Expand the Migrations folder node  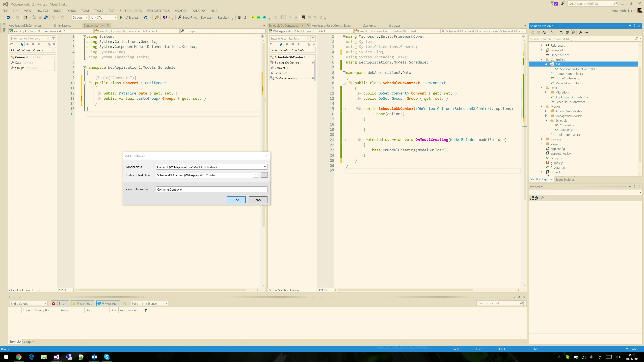(546, 93)
